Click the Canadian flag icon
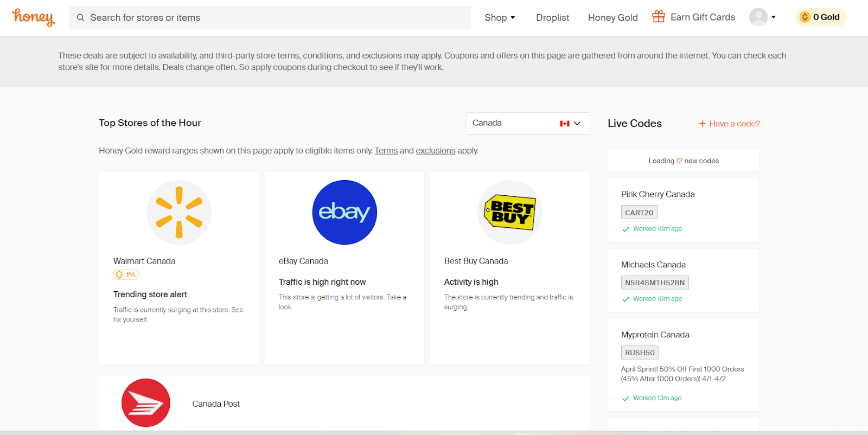 coord(565,124)
